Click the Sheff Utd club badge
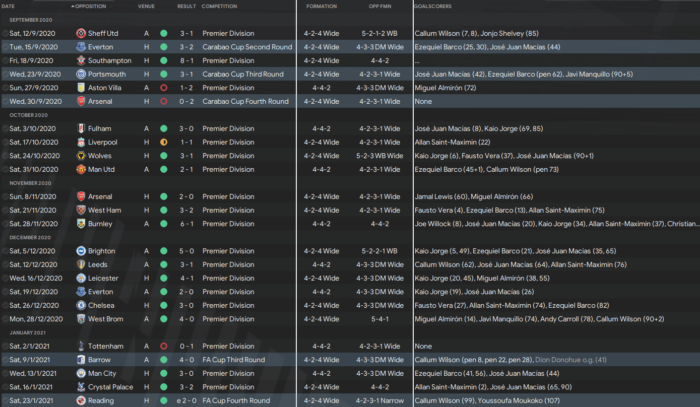 [81, 33]
